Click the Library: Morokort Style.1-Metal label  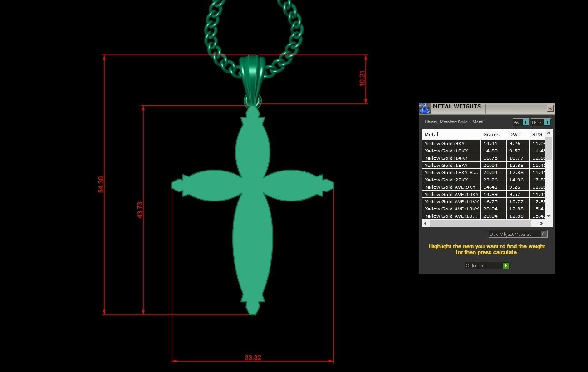pyautogui.click(x=454, y=122)
